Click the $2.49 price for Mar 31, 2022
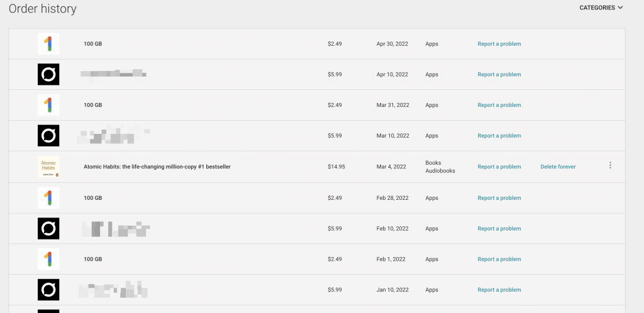 335,105
